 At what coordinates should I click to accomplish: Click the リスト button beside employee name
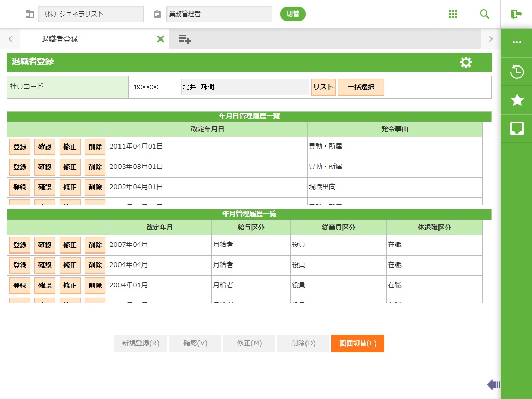tap(323, 87)
